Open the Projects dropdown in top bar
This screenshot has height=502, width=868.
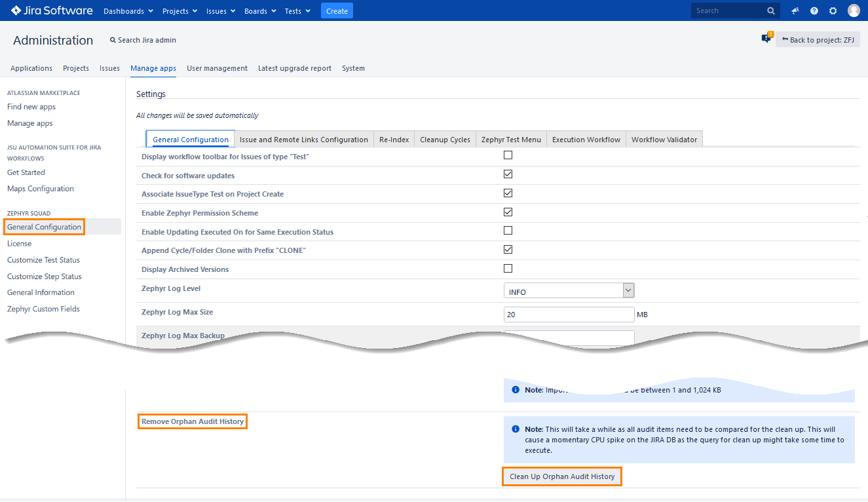[x=179, y=11]
